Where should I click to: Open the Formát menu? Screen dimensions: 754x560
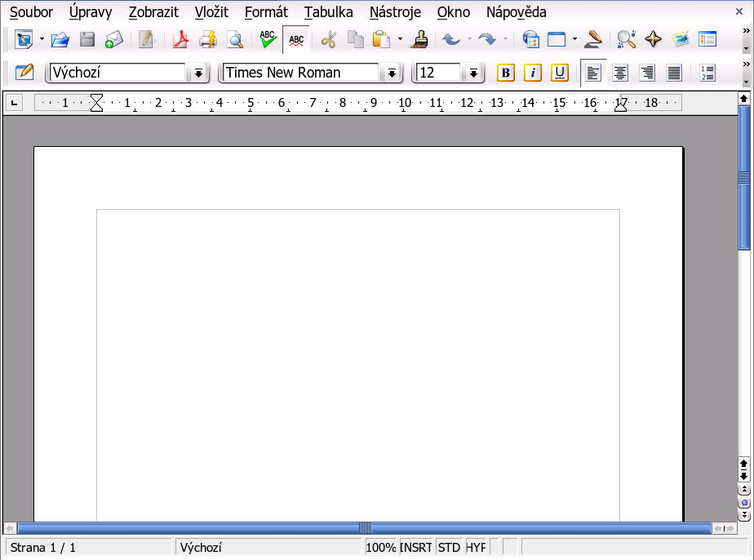266,12
